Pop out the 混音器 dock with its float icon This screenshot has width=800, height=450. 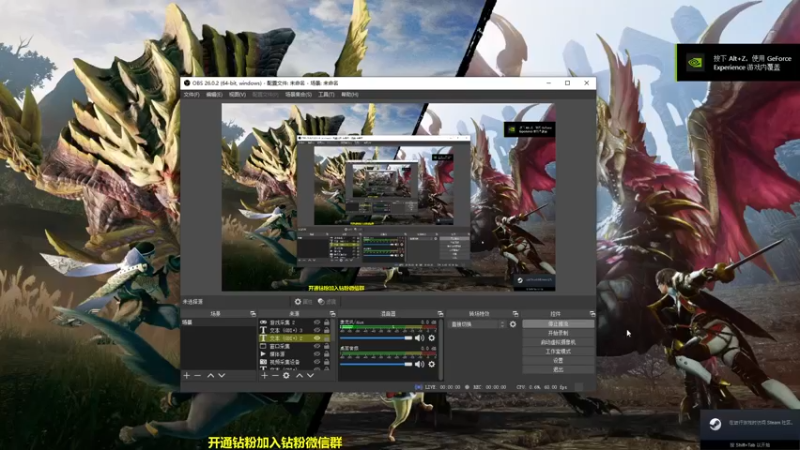pyautogui.click(x=440, y=314)
